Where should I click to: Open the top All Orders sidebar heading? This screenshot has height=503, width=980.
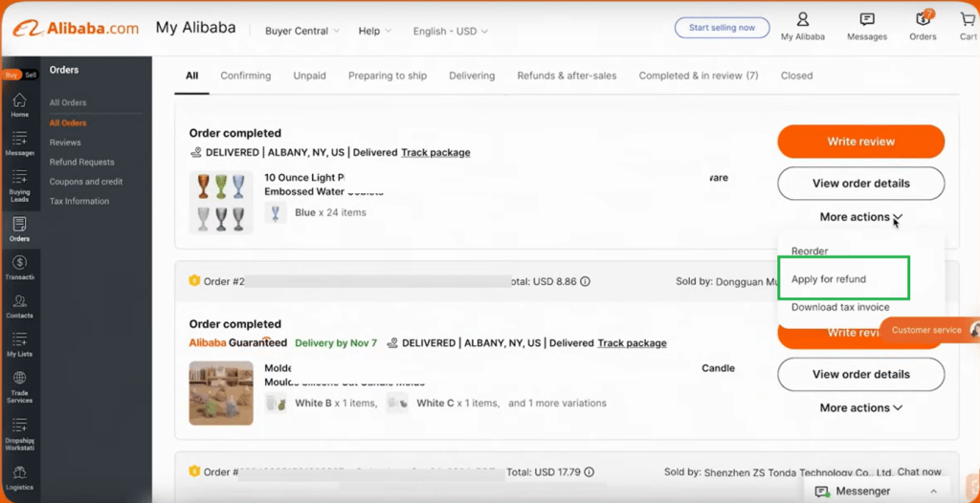click(68, 102)
